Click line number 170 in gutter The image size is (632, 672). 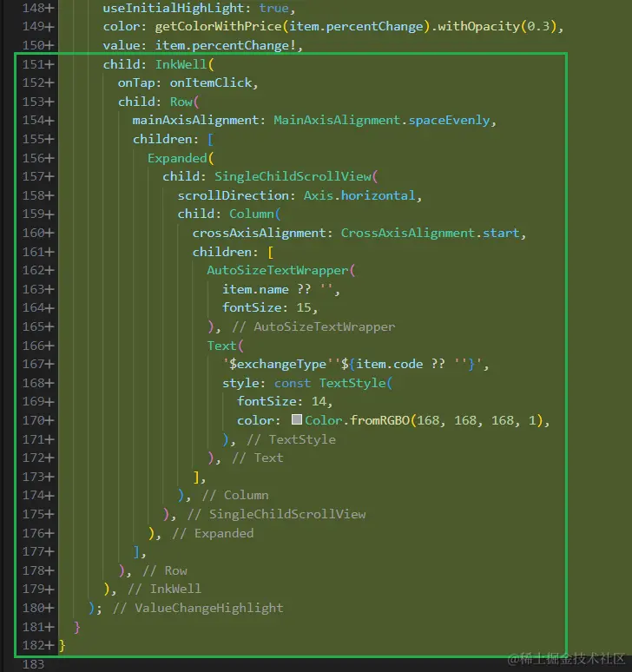coord(34,420)
